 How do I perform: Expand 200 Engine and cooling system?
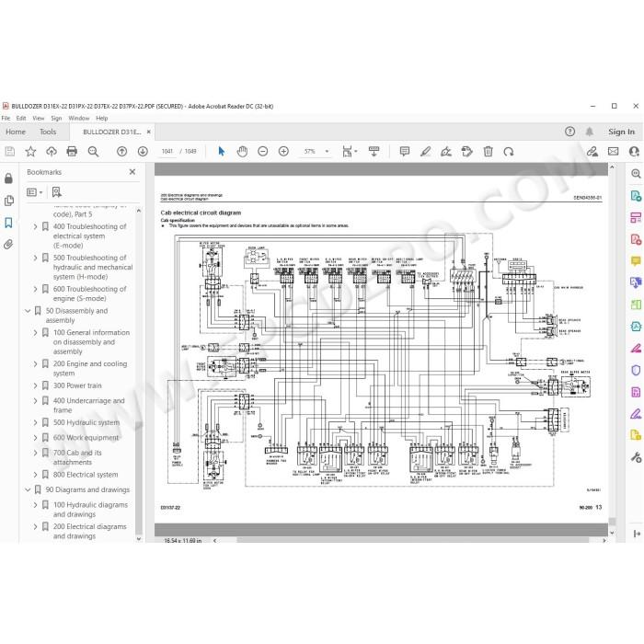pyautogui.click(x=35, y=364)
